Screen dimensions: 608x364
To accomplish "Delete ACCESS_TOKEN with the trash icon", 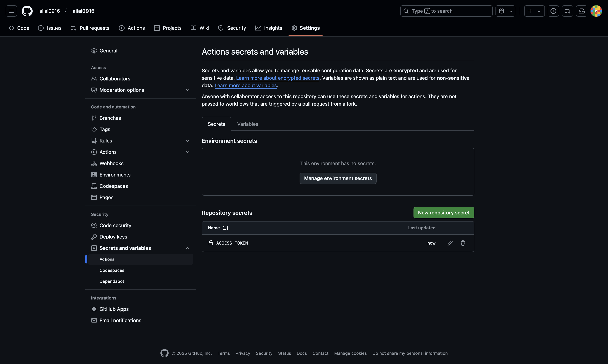I will [x=463, y=243].
